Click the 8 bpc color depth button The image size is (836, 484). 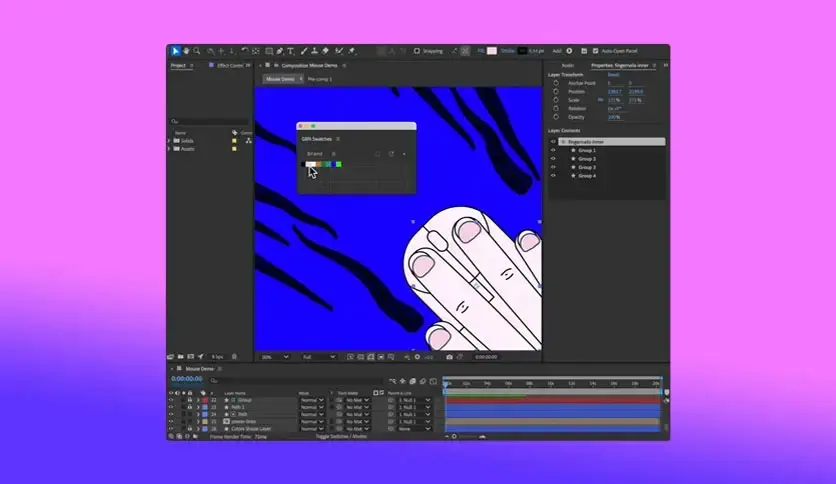tap(217, 357)
